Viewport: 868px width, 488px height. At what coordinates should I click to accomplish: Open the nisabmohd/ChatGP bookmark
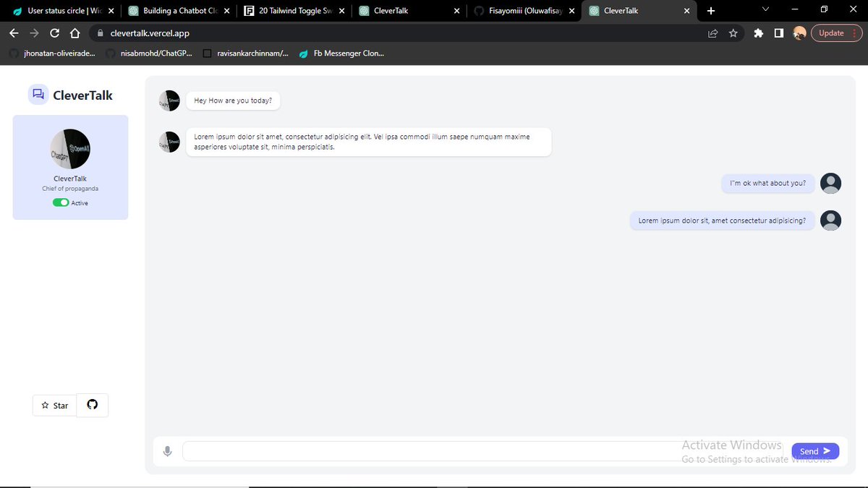[x=149, y=53]
